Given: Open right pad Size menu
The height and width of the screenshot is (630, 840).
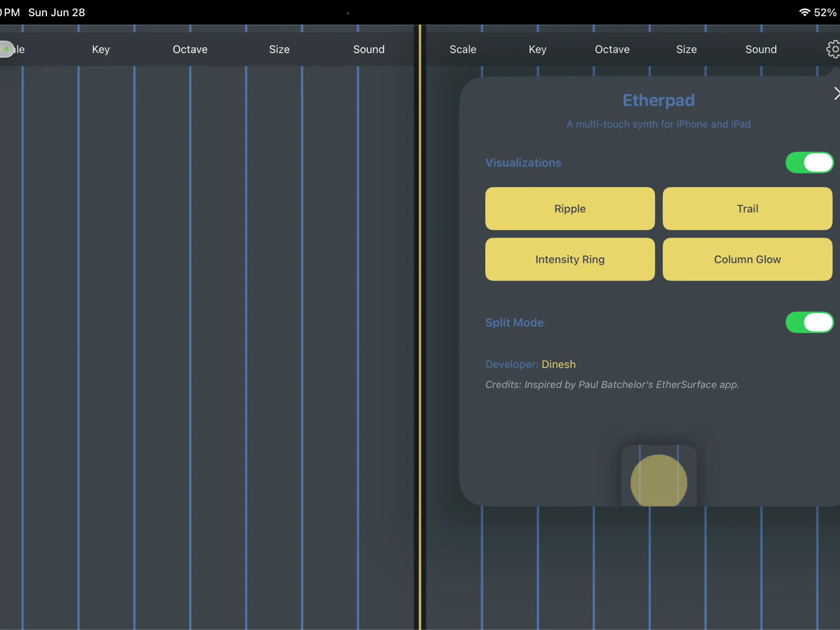Looking at the screenshot, I should tap(686, 49).
